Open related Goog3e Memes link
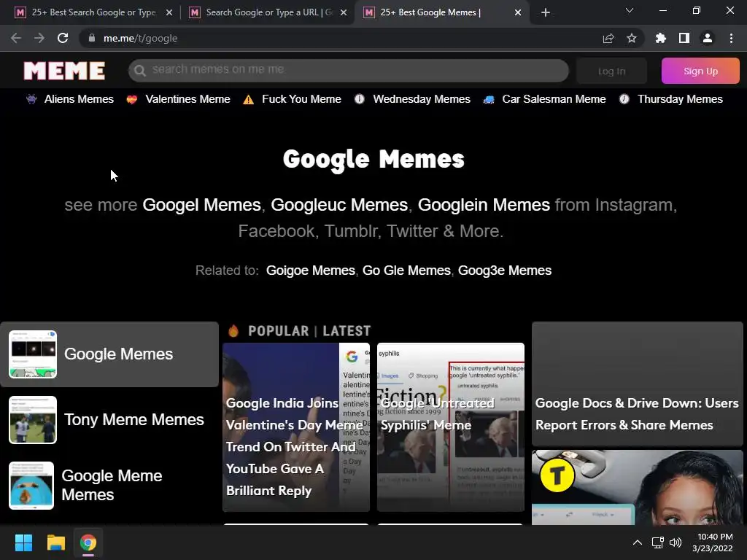 coord(505,271)
